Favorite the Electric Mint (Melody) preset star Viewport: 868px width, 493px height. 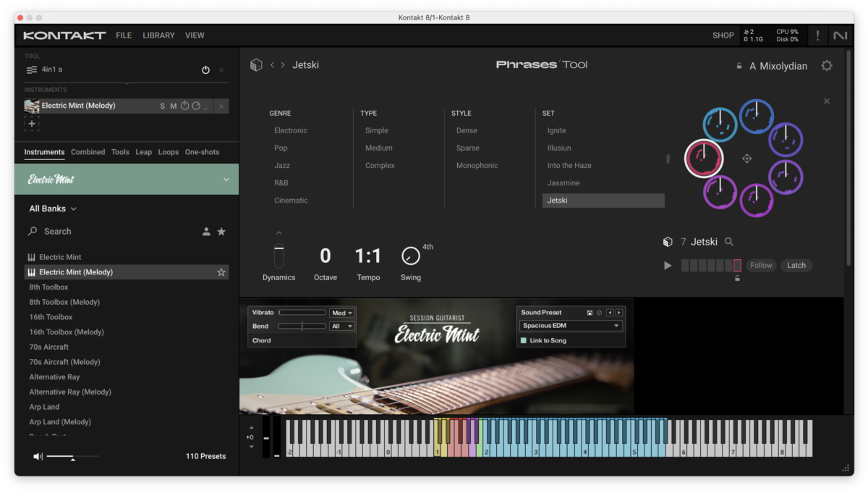[x=221, y=272]
